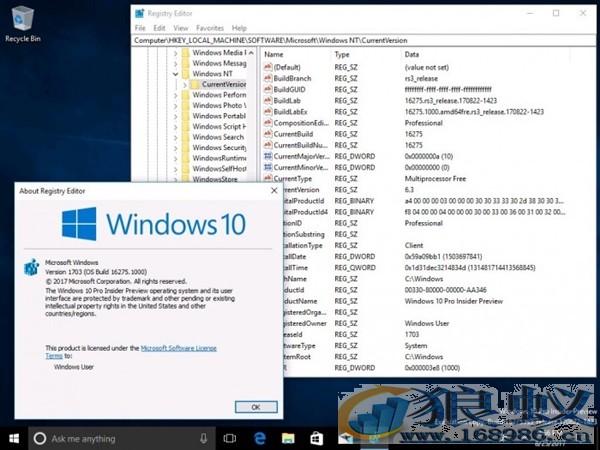Collapse the Windows NT tree node
This screenshot has height=450, width=600.
coord(175,74)
